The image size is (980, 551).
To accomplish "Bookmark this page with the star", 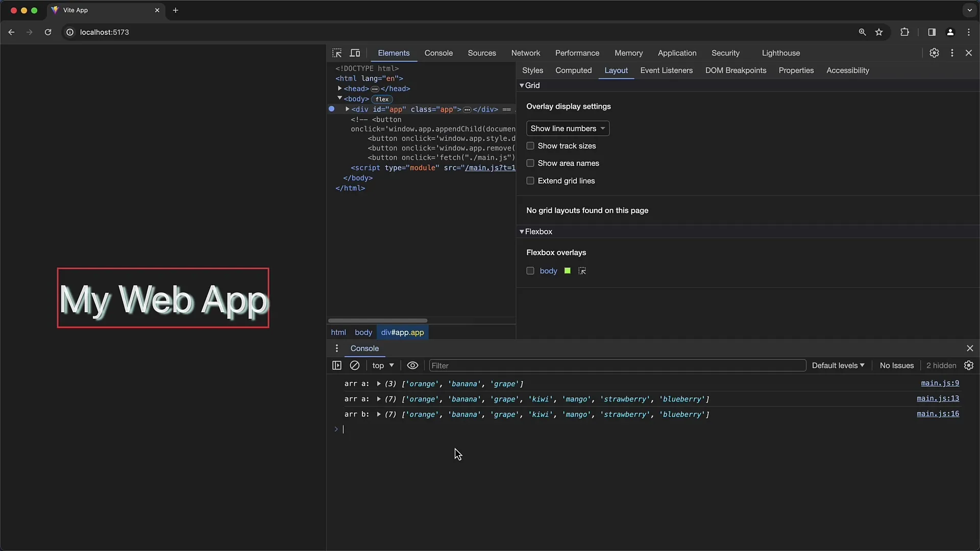I will pos(879,32).
